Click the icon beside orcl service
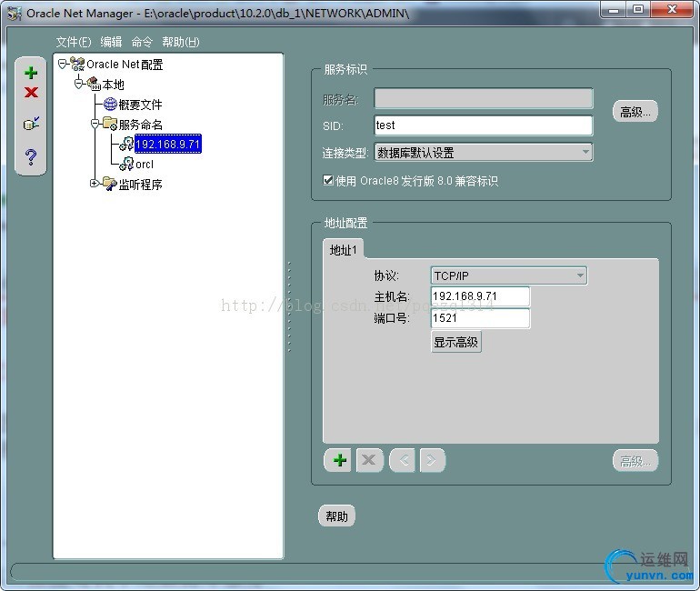Screen dimensions: 700x591 (126, 164)
